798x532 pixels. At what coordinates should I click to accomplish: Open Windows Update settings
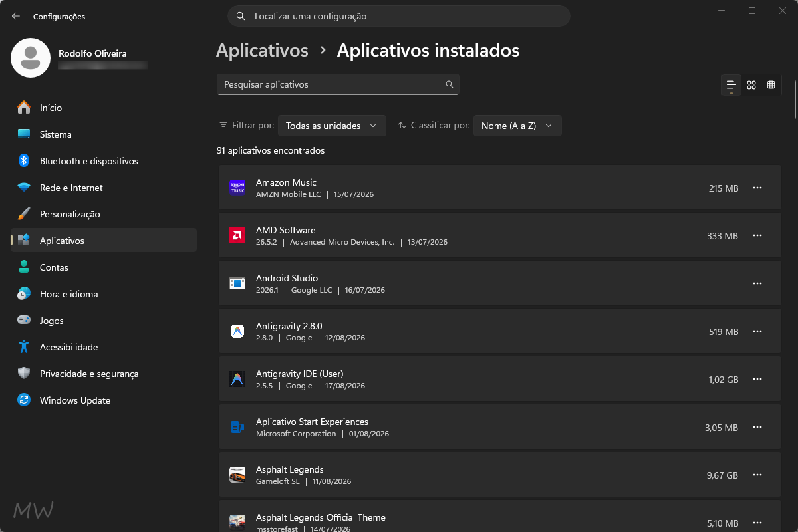coord(104,400)
